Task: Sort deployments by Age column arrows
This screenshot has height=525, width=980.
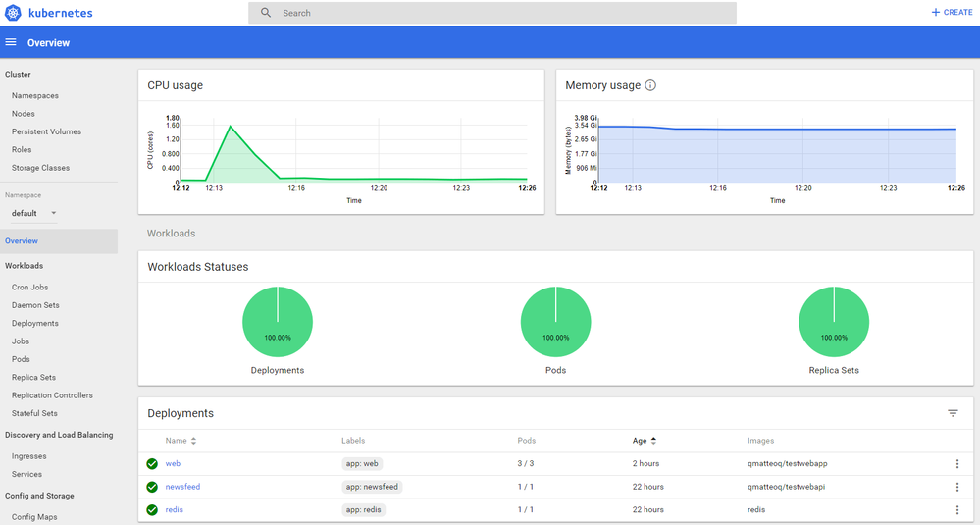Action: click(x=653, y=441)
